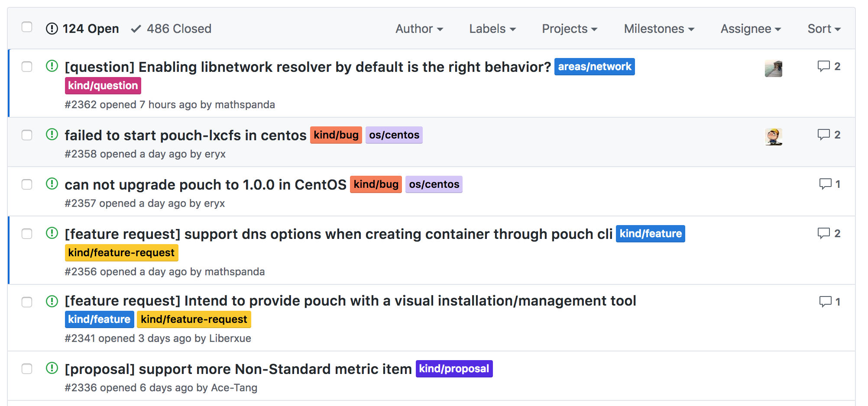Click open-issue icon beside libnetwork resolver question

(x=52, y=66)
